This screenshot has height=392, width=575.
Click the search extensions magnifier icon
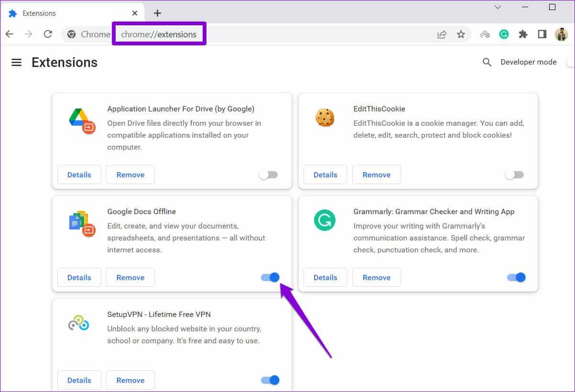coord(487,62)
